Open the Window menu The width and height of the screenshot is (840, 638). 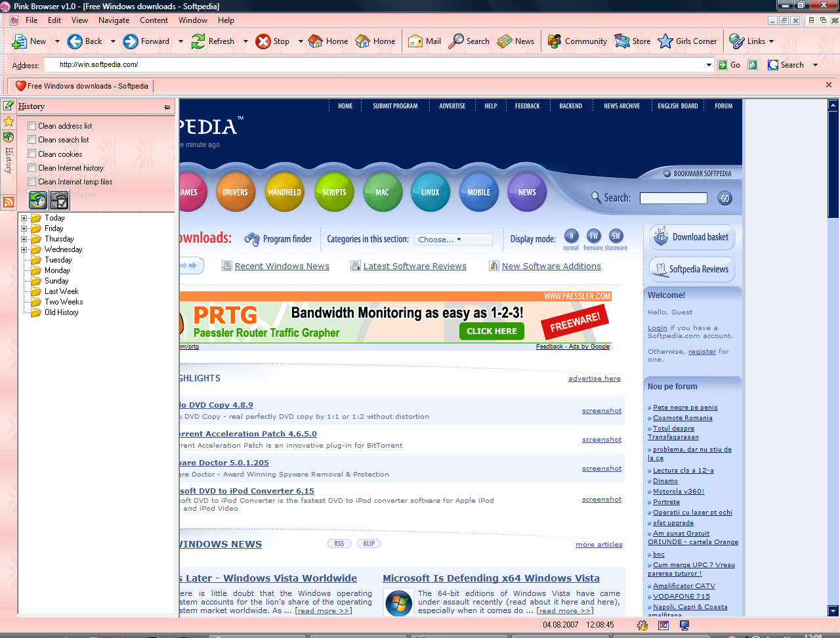coord(193,20)
